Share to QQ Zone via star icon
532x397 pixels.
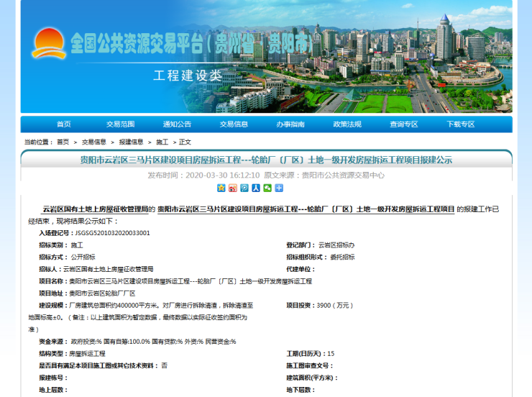point(221,188)
